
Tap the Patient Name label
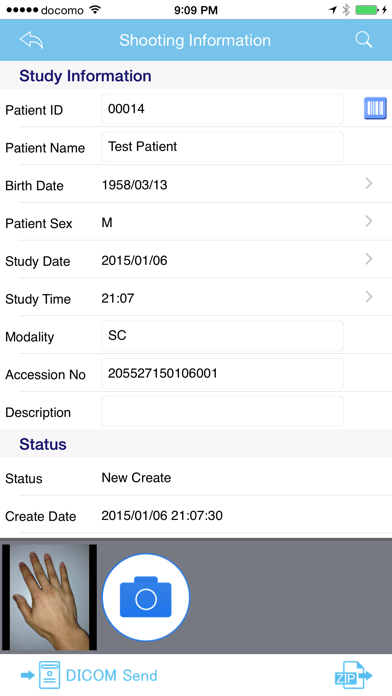click(45, 148)
